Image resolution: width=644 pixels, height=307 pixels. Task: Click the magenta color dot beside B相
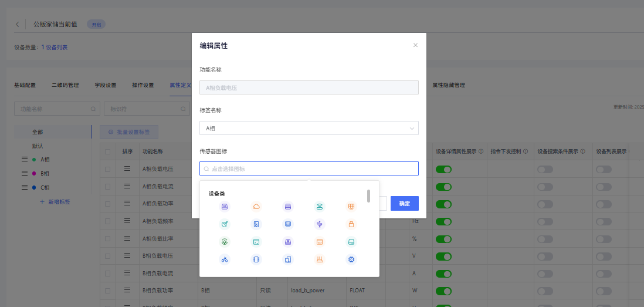point(34,174)
